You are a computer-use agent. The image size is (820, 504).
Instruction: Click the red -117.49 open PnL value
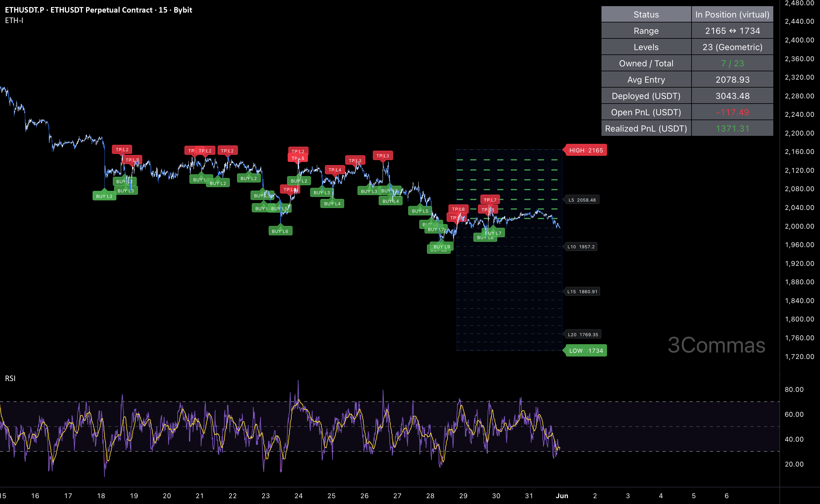732,112
